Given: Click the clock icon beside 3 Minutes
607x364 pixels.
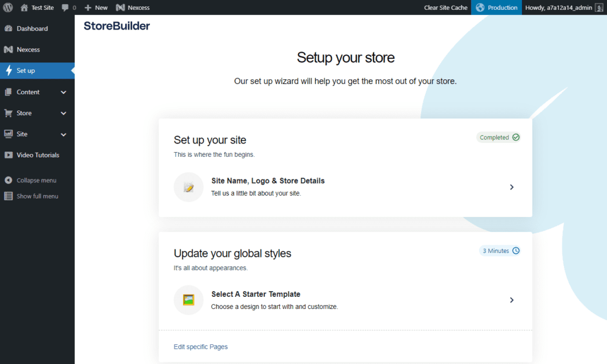Looking at the screenshot, I should pos(515,251).
